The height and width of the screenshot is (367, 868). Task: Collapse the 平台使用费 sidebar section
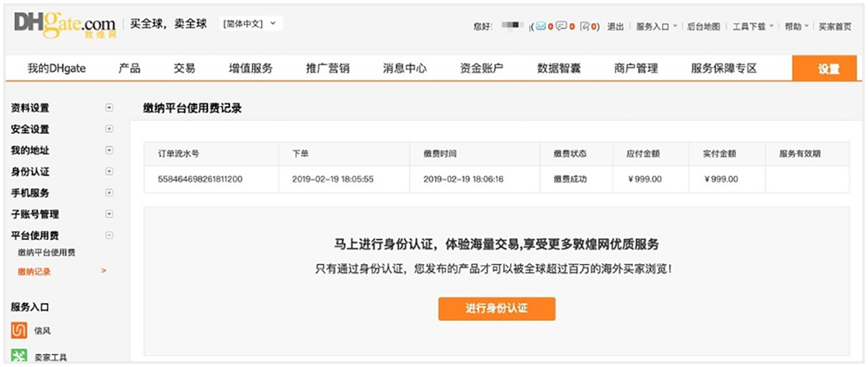tap(109, 235)
